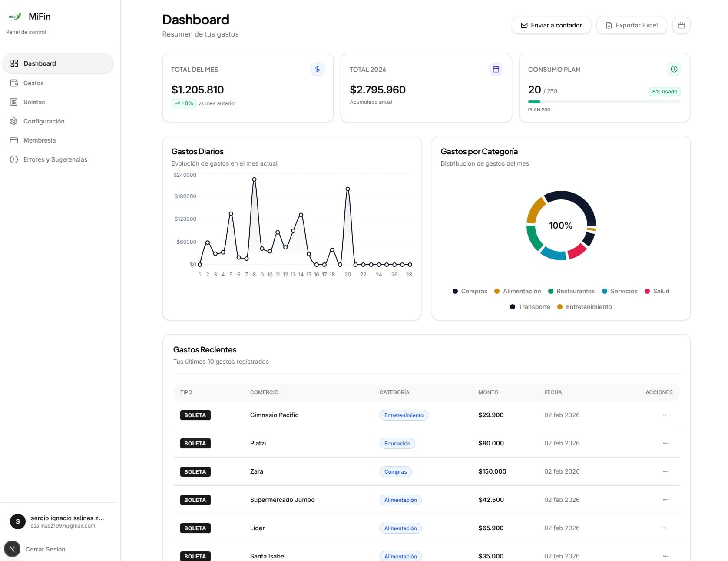The width and height of the screenshot is (728, 561).
Task: Open actions menu for the Platzi expense
Action: [665, 443]
